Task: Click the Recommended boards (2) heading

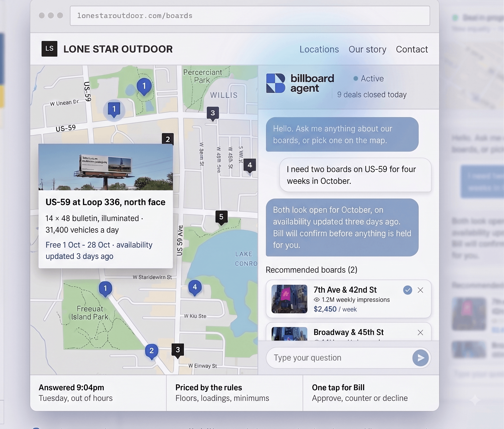Action: click(311, 270)
